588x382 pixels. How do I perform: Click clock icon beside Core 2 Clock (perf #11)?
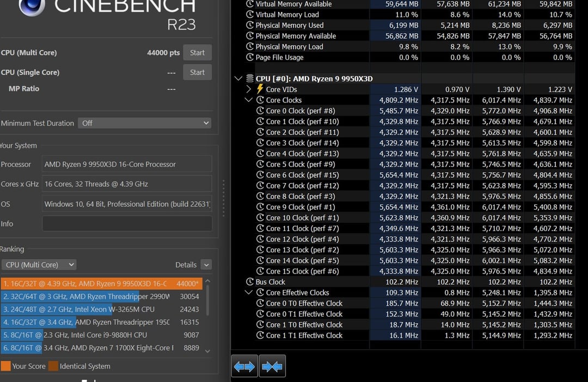pos(260,132)
